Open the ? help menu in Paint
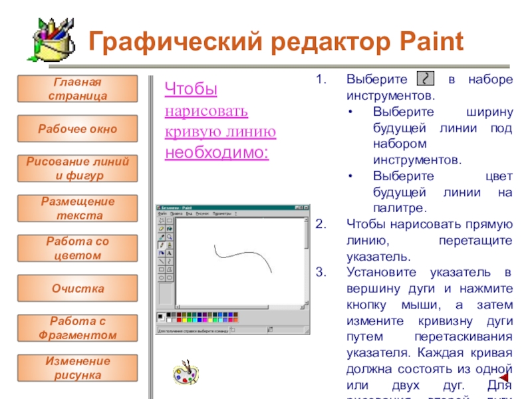The image size is (532, 399). point(235,213)
